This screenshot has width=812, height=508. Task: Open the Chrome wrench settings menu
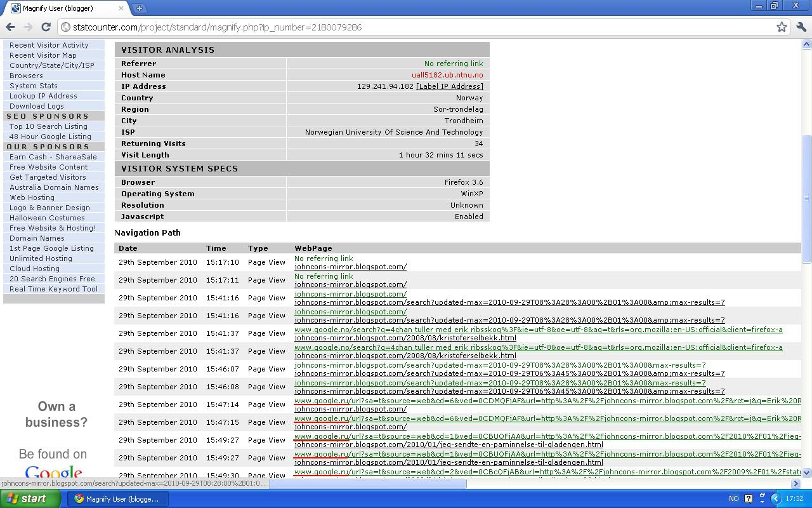[x=801, y=27]
